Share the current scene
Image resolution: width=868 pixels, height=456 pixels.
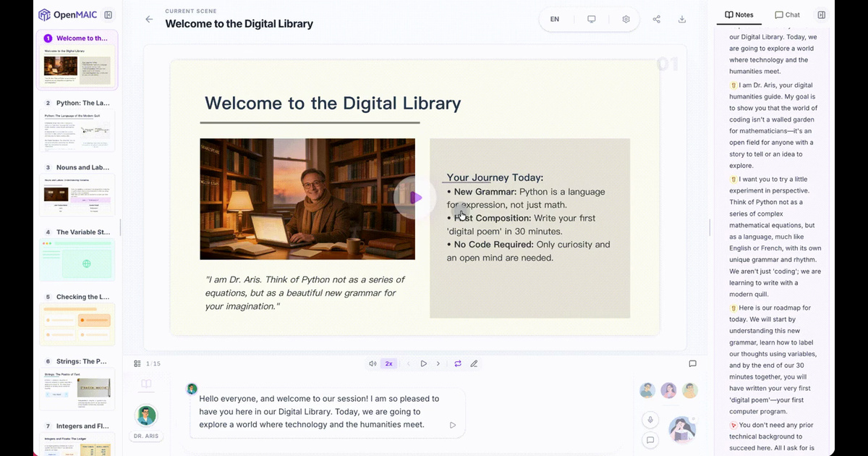[657, 20]
